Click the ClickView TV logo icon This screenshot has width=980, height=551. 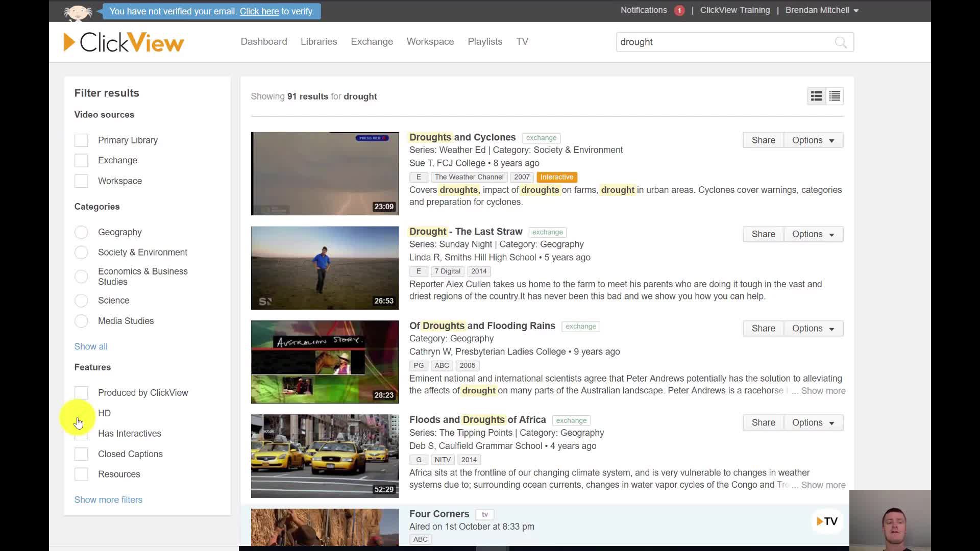coord(827,521)
